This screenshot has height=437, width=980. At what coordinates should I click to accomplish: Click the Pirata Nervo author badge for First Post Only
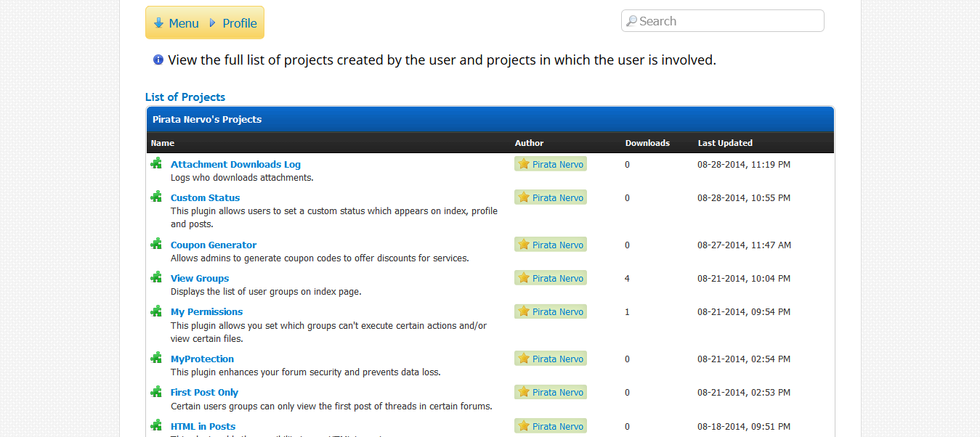pos(551,392)
